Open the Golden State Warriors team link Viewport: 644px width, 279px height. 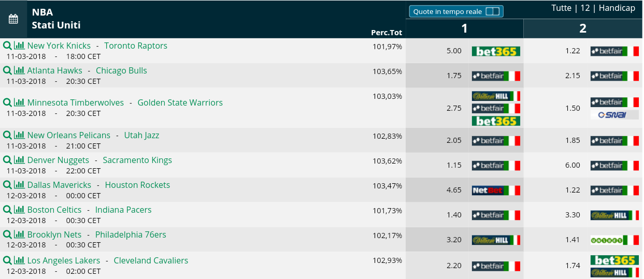(180, 102)
